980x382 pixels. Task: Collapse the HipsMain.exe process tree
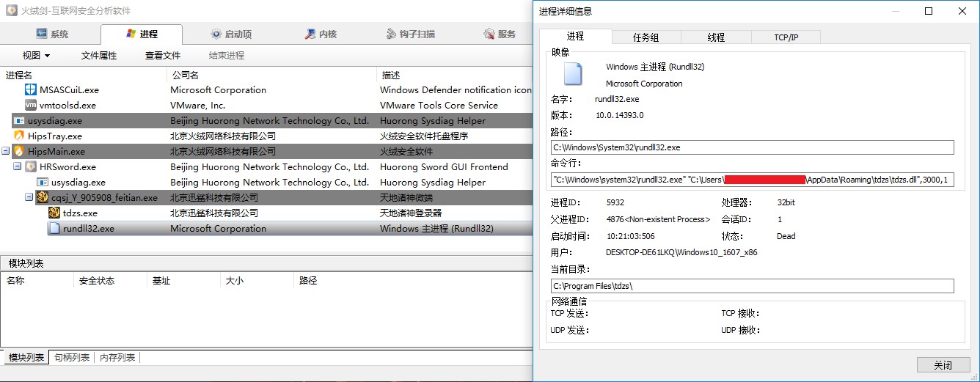click(6, 152)
